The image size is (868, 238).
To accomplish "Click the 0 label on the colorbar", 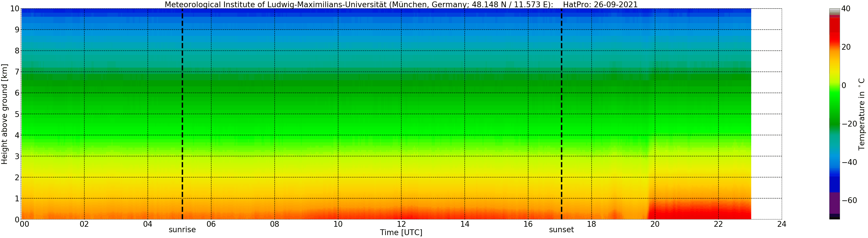I will pos(844,86).
